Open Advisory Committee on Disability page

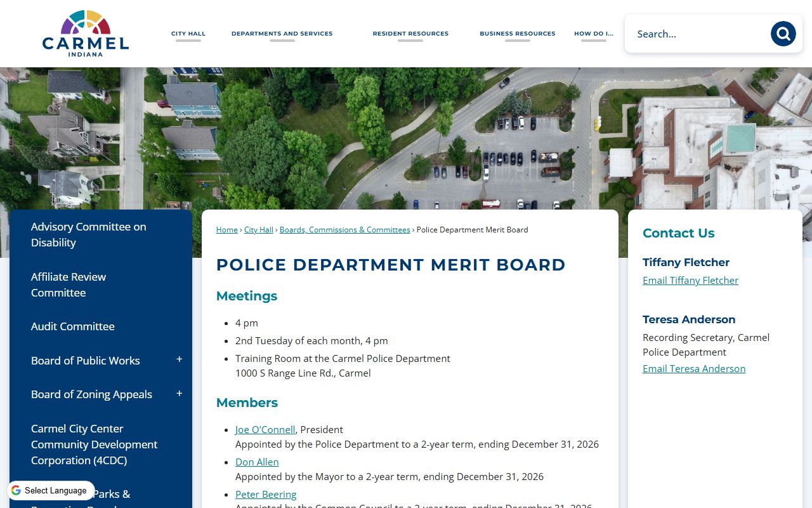pos(89,234)
